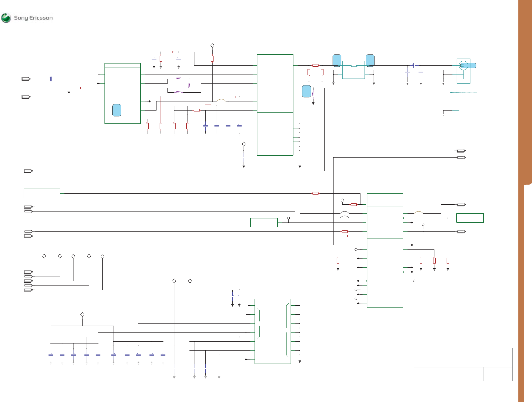This screenshot has width=532, height=402.
Task: Select the small lower dashed teal box
Action: point(459,106)
